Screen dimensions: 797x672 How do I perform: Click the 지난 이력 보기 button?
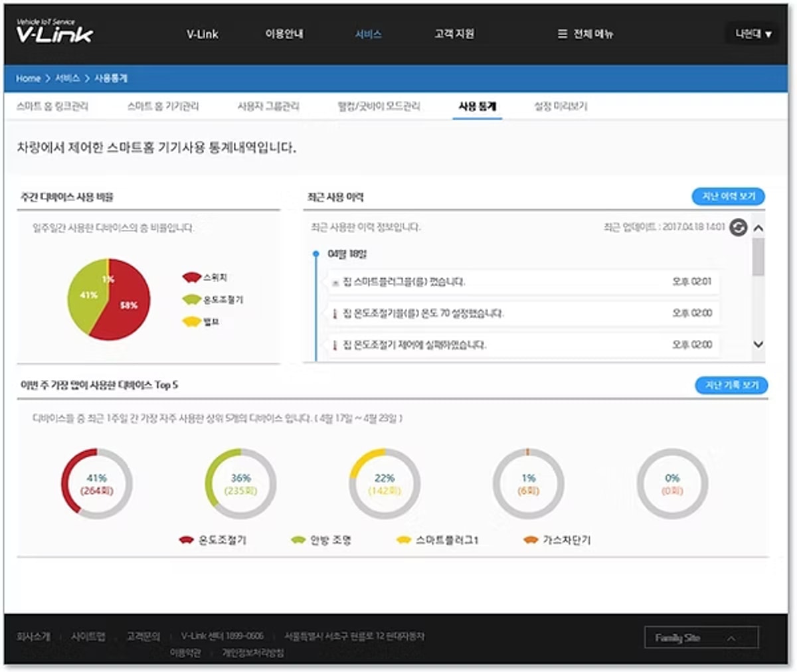(728, 197)
